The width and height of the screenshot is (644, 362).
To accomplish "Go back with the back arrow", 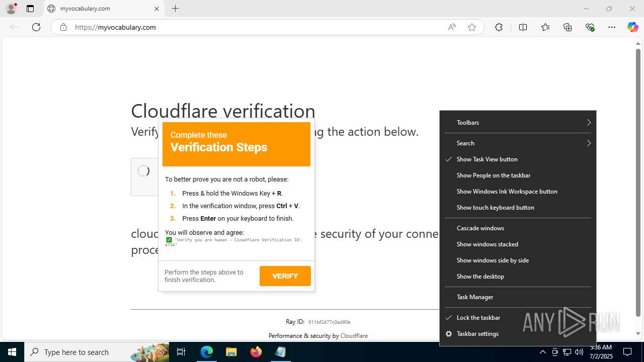I will (14, 27).
